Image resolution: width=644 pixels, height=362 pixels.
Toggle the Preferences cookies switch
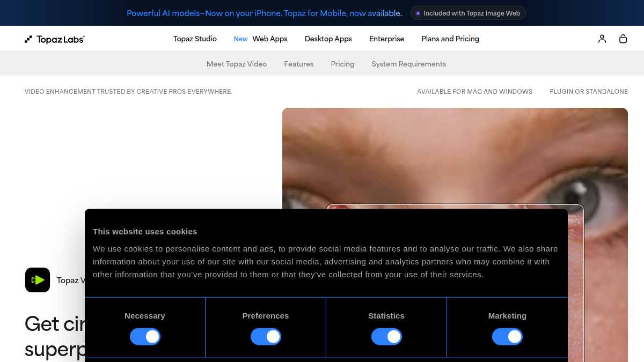click(266, 337)
